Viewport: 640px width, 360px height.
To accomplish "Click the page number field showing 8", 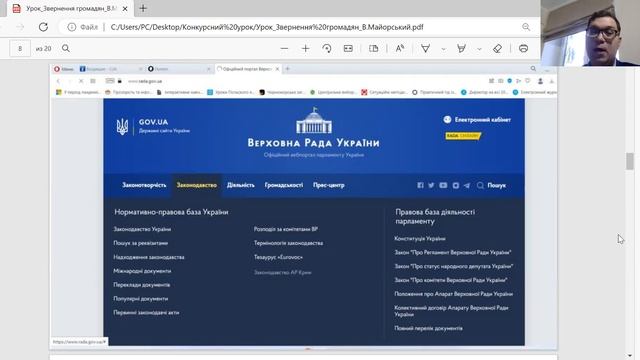I will click(20, 49).
